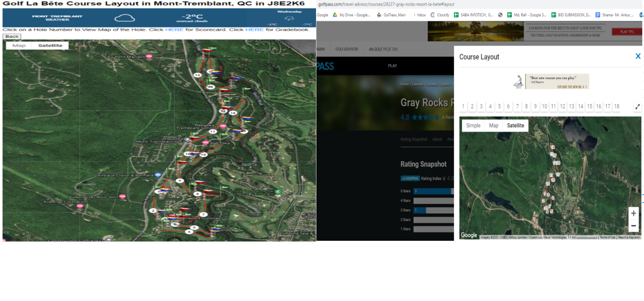Click the golfpass.com address bar
This screenshot has height=301, width=644.
(386, 4)
